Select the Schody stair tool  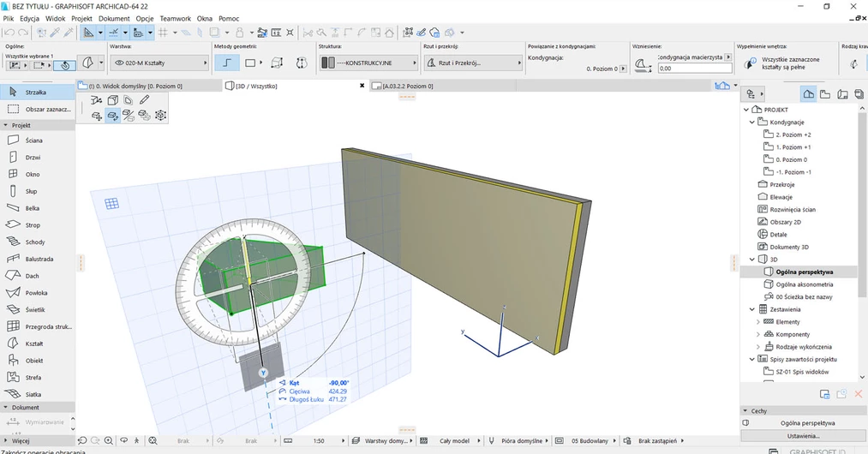(37, 242)
